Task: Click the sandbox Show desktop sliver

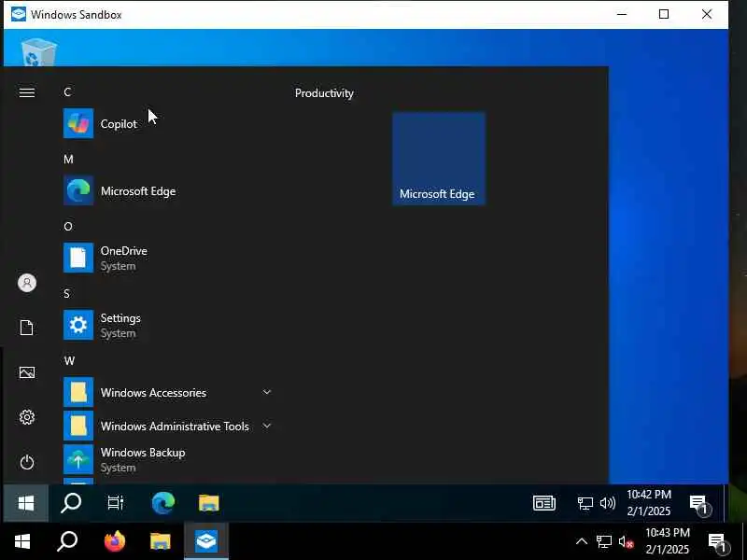Action: coord(726,503)
